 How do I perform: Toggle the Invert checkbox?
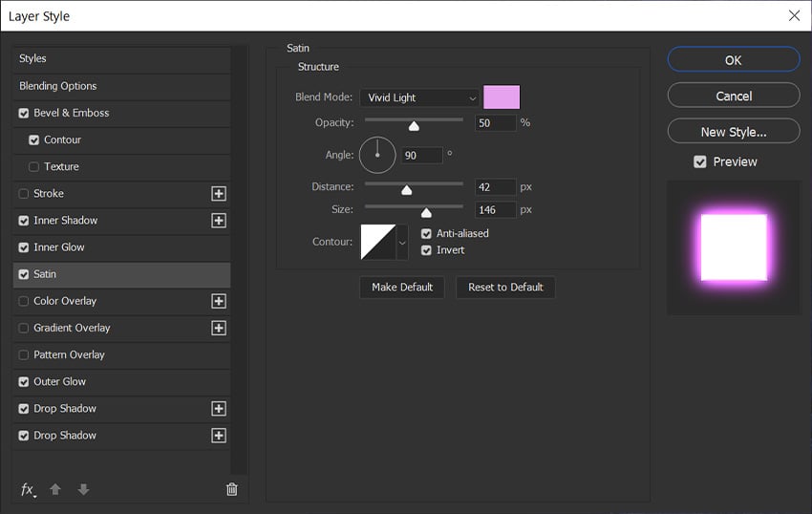(426, 250)
